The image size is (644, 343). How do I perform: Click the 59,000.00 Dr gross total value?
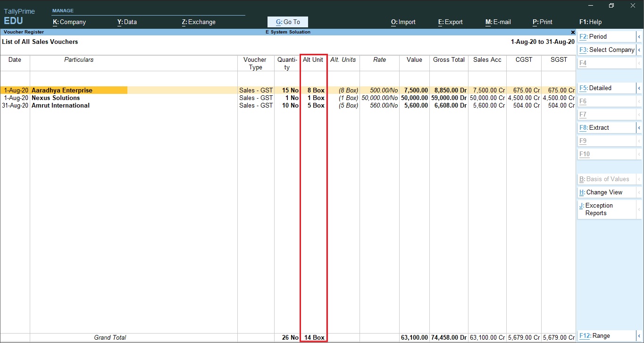point(449,98)
